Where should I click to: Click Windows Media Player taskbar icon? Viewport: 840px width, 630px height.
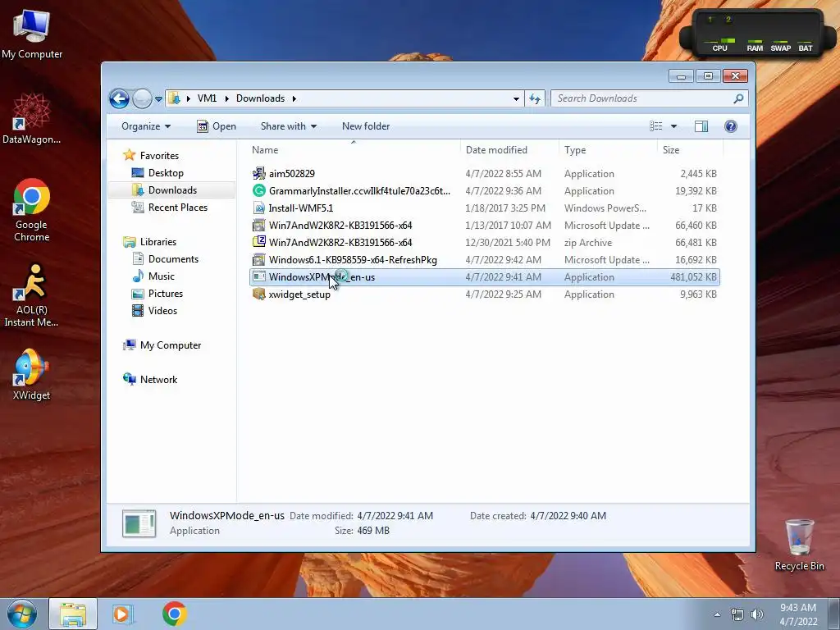pyautogui.click(x=123, y=614)
